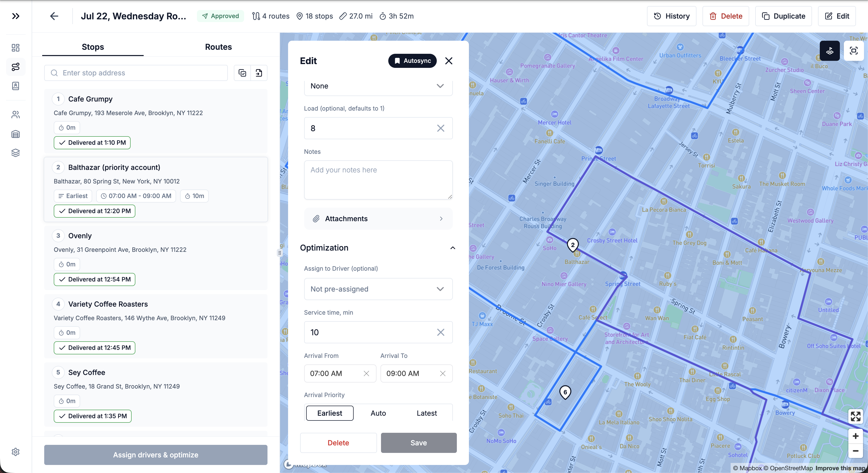Image resolution: width=868 pixels, height=473 pixels.
Task: Open the route History
Action: click(672, 16)
